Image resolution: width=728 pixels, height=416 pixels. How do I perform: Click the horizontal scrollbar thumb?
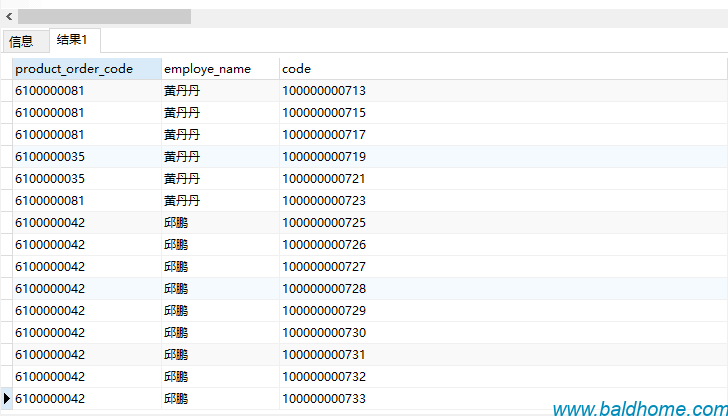tap(104, 17)
